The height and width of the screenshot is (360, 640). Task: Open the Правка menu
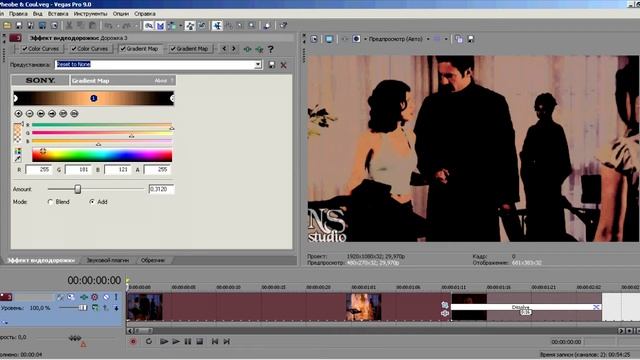click(18, 13)
